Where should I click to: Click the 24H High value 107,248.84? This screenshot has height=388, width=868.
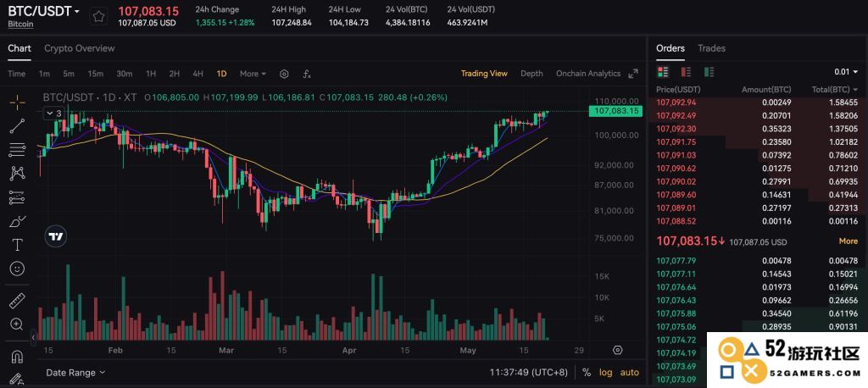click(292, 23)
